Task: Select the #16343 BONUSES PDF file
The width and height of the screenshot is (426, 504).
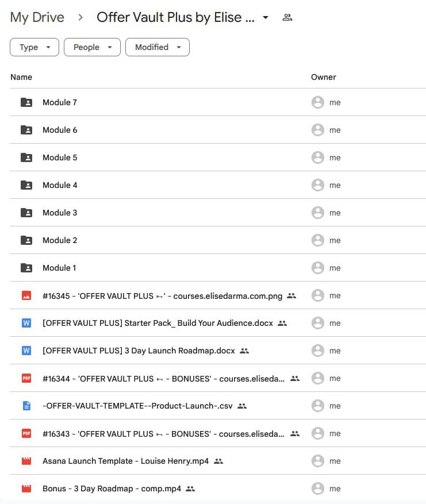Action: (x=163, y=433)
